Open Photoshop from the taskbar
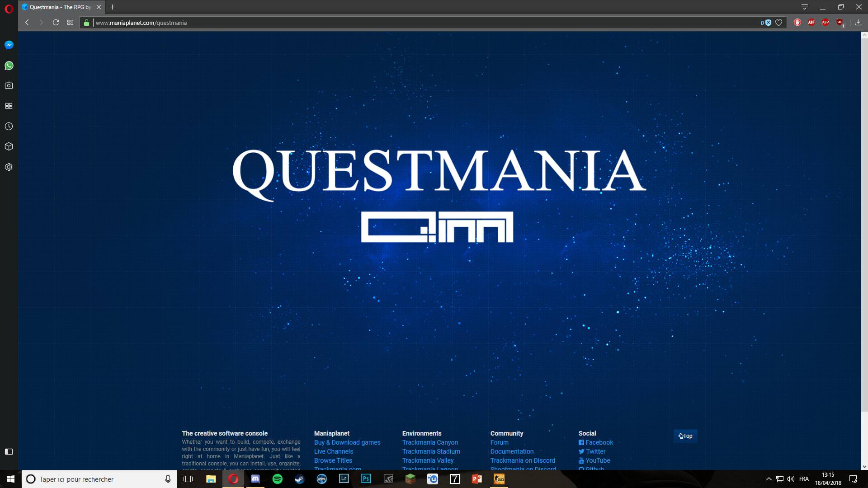 coord(366,479)
